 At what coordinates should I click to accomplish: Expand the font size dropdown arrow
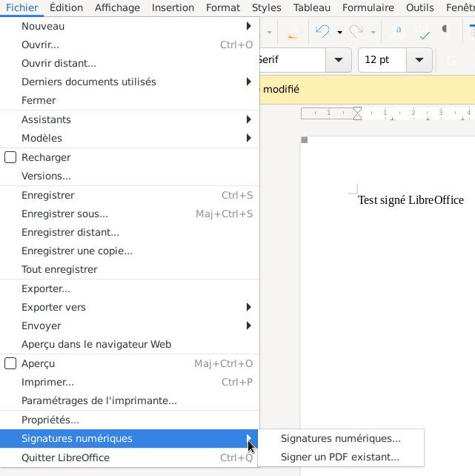[x=419, y=60]
